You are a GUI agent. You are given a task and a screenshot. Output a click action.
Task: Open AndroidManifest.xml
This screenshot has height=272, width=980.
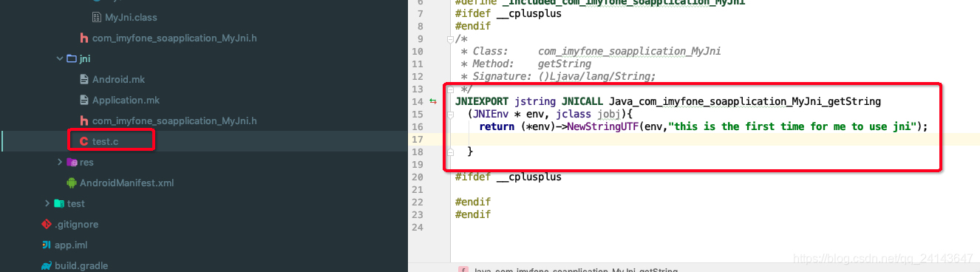tap(126, 183)
